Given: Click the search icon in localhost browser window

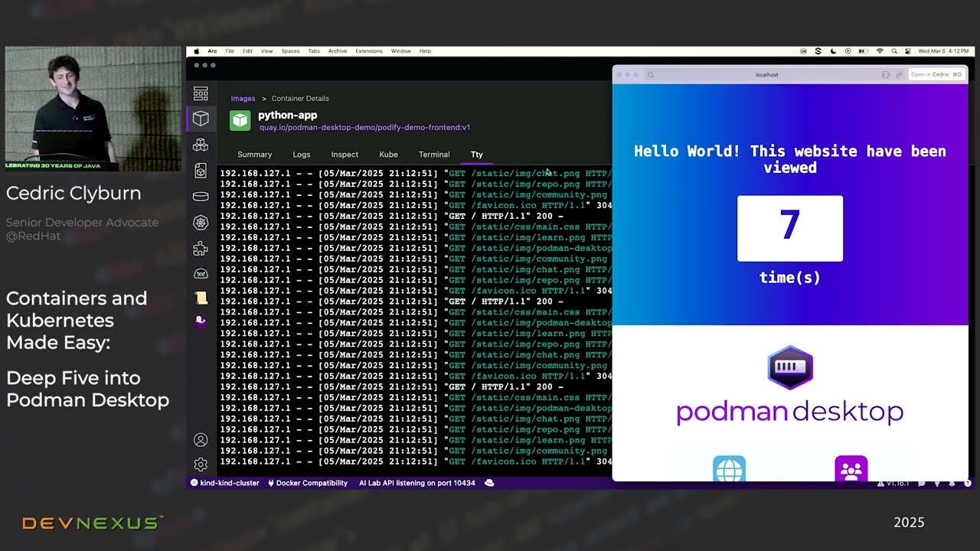Looking at the screenshot, I should [650, 75].
